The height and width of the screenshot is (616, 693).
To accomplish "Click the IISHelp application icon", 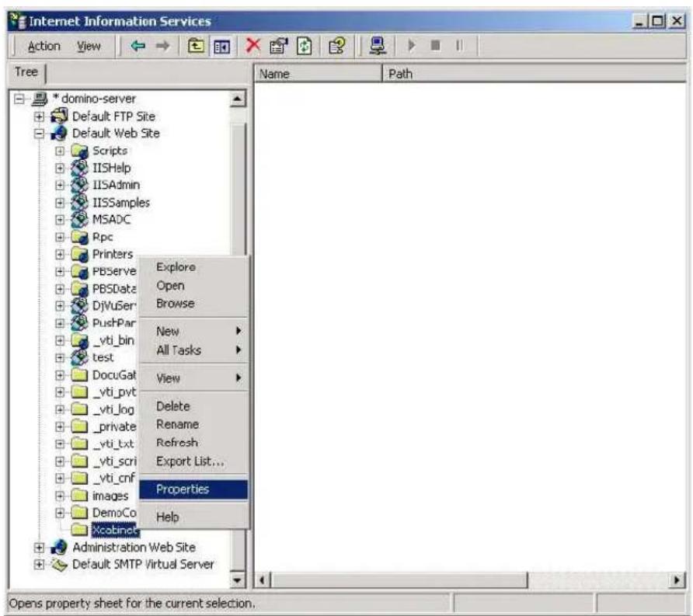I will [x=79, y=168].
